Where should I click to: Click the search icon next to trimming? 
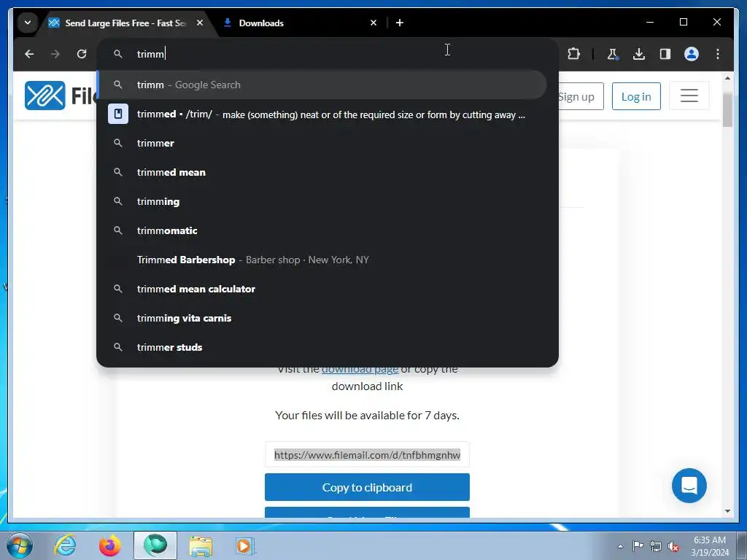(118, 201)
